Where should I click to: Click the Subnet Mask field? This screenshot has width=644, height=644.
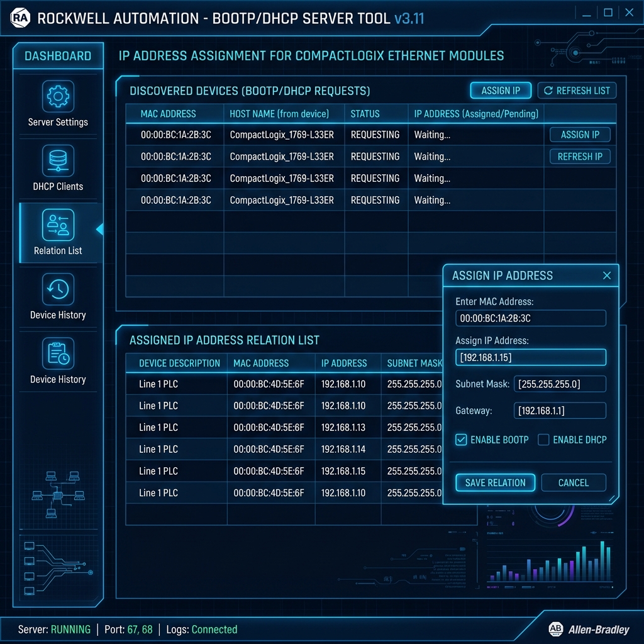tap(560, 384)
